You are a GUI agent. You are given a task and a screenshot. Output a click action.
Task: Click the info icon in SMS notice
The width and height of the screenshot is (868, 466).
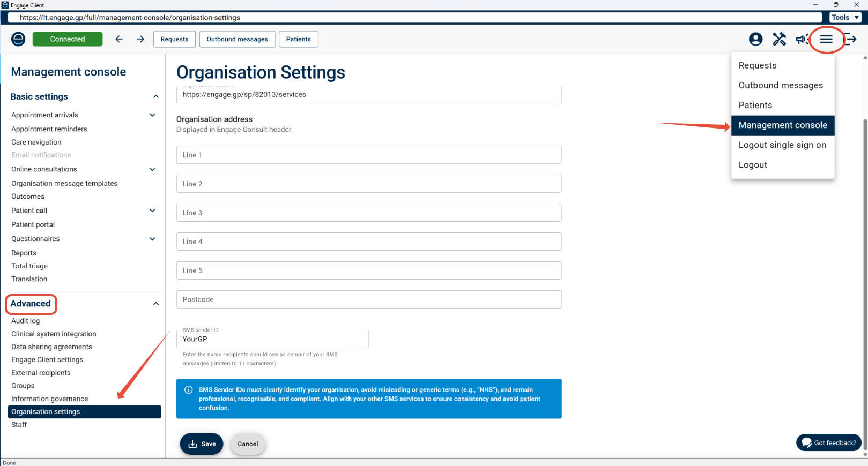point(189,390)
